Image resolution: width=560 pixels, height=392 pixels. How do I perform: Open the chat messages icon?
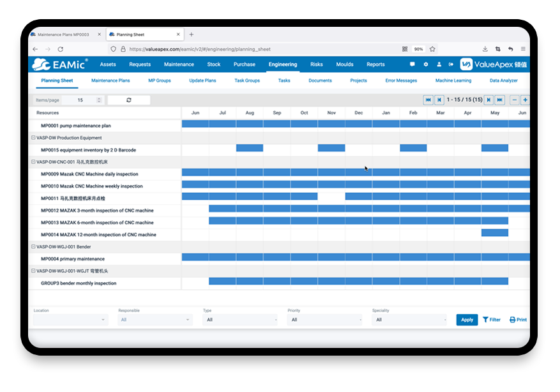pyautogui.click(x=412, y=64)
